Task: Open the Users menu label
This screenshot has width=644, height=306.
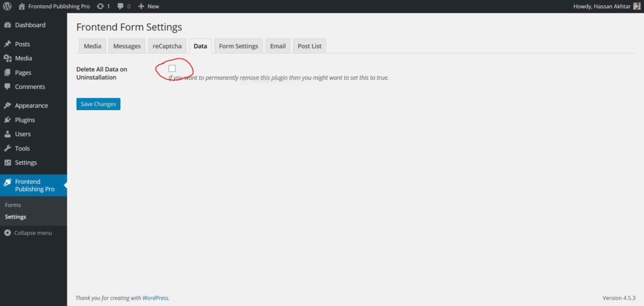Action: pyautogui.click(x=23, y=134)
